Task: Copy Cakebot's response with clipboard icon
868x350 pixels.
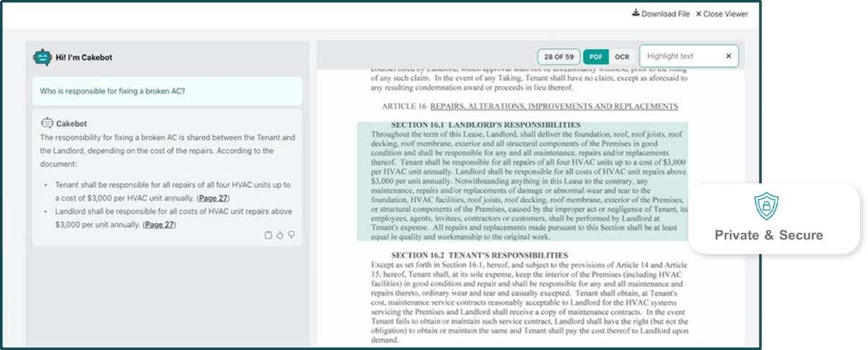Action: [268, 234]
